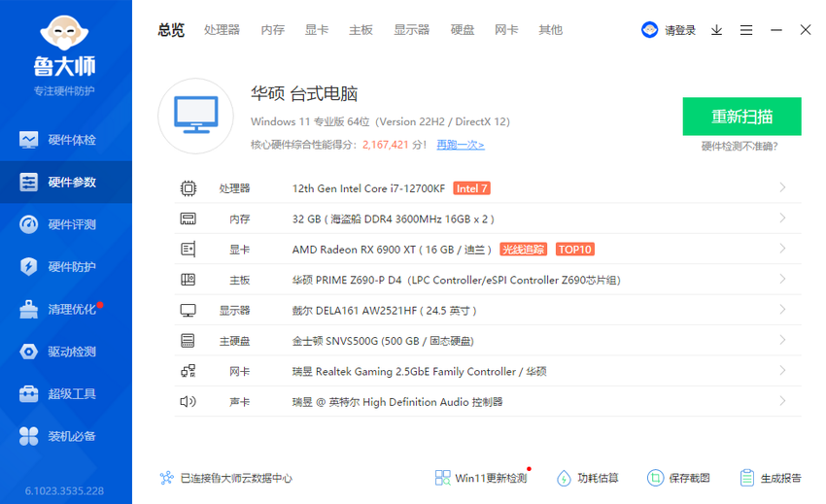Click the desktop computer monitor icon
The width and height of the screenshot is (826, 504).
coord(196,116)
